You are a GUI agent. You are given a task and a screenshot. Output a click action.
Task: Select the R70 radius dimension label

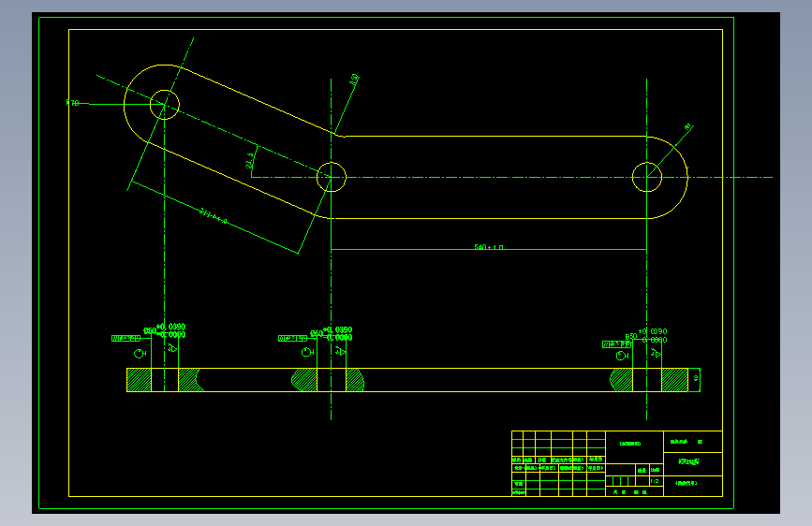click(x=73, y=103)
